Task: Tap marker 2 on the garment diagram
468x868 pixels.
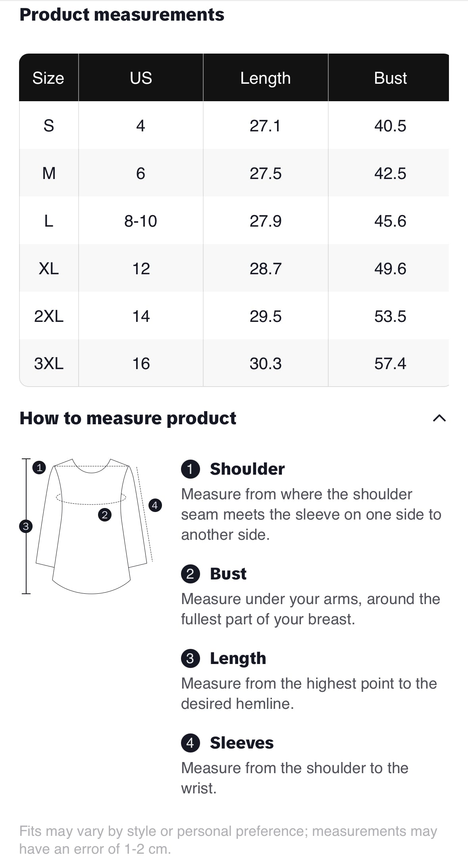Action: click(x=105, y=515)
